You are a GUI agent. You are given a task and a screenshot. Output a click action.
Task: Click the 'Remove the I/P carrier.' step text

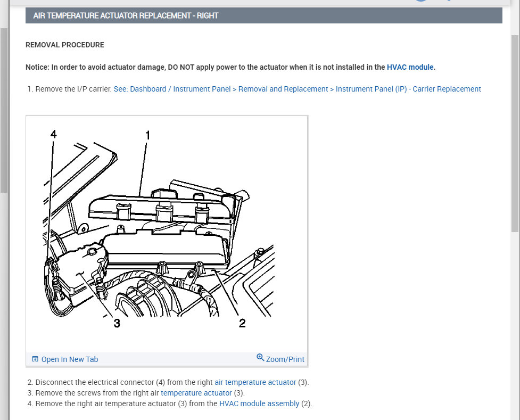pos(73,89)
